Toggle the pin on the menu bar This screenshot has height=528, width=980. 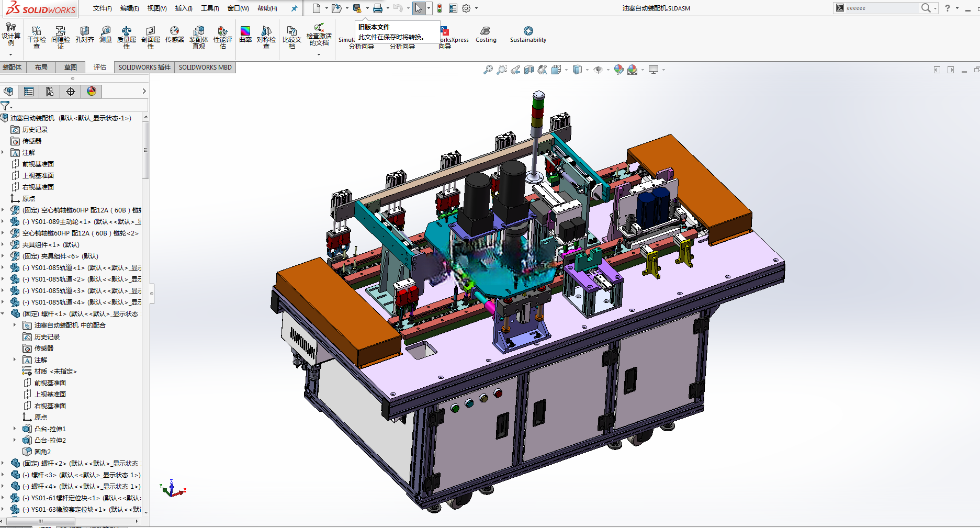pos(294,8)
